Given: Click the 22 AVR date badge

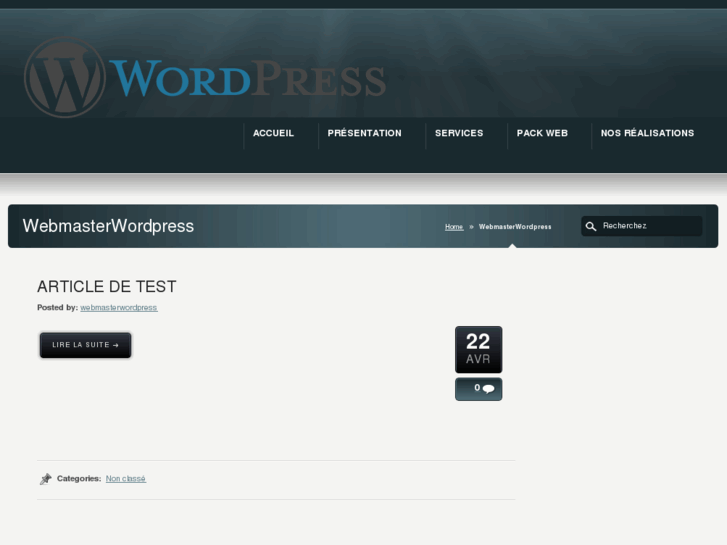Looking at the screenshot, I should [x=478, y=349].
